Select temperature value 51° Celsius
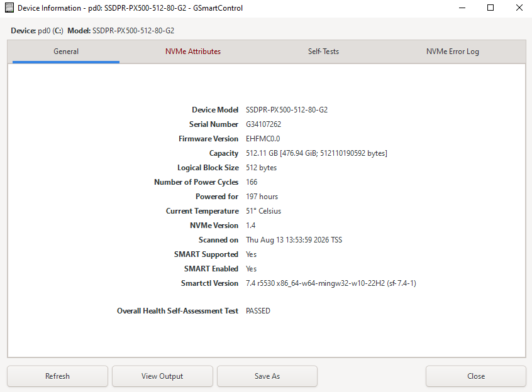The image size is (532, 392). click(263, 211)
